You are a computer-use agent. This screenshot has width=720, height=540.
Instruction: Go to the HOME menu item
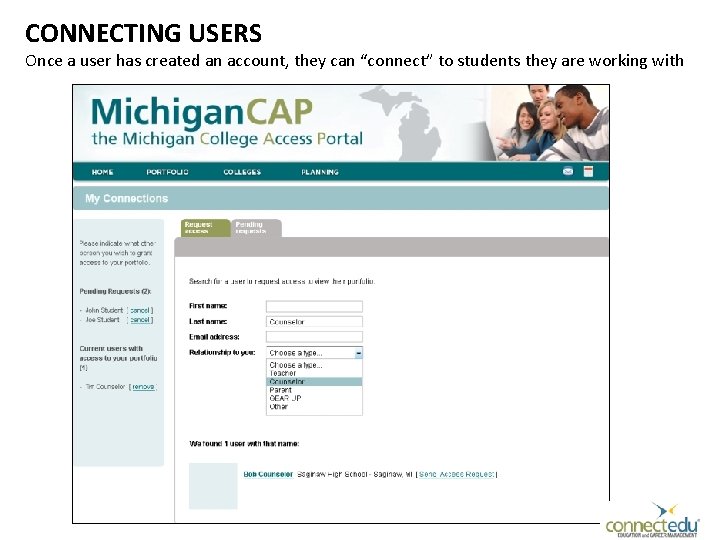click(102, 172)
